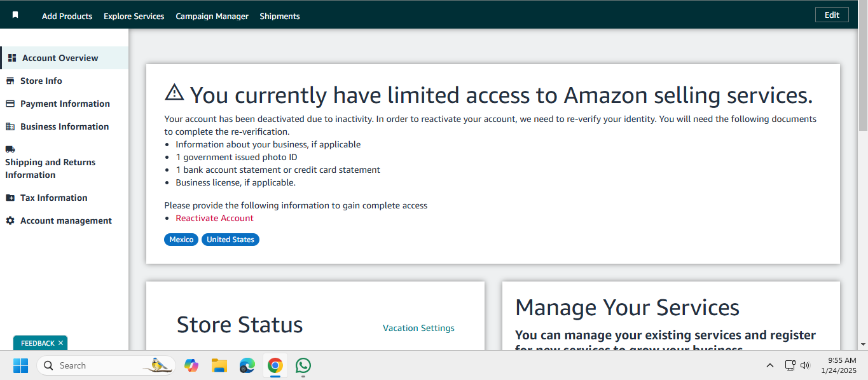The height and width of the screenshot is (380, 868).
Task: Click the Store Info storefront icon
Action: tap(10, 81)
